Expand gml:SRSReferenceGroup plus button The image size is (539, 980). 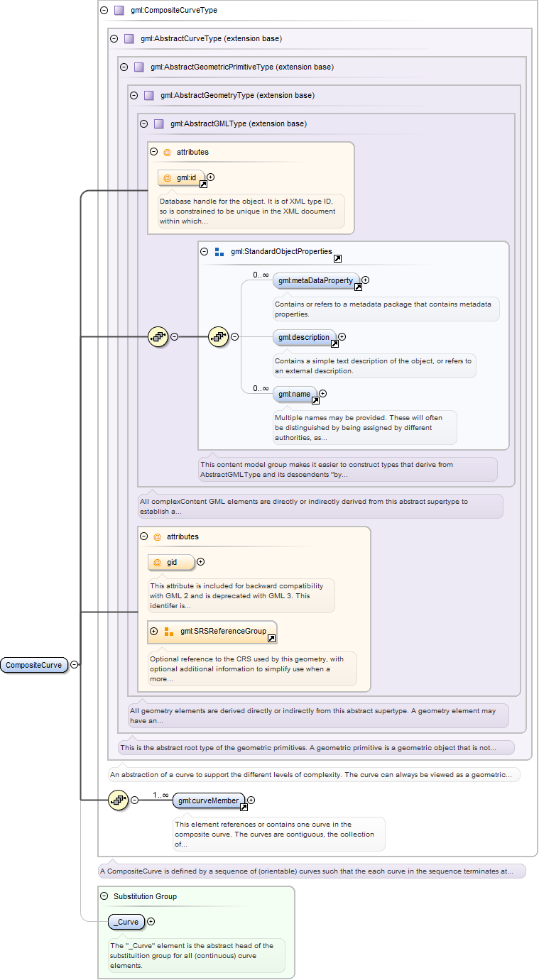[154, 631]
